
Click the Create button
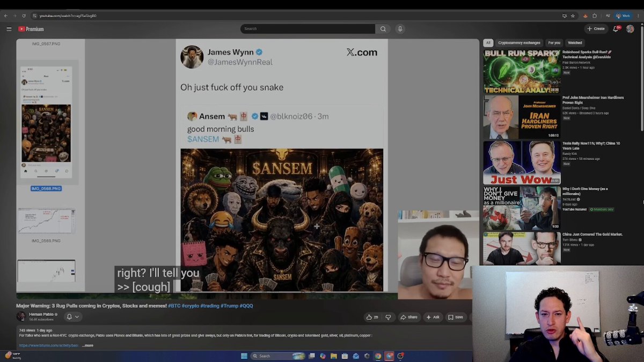[x=596, y=29]
